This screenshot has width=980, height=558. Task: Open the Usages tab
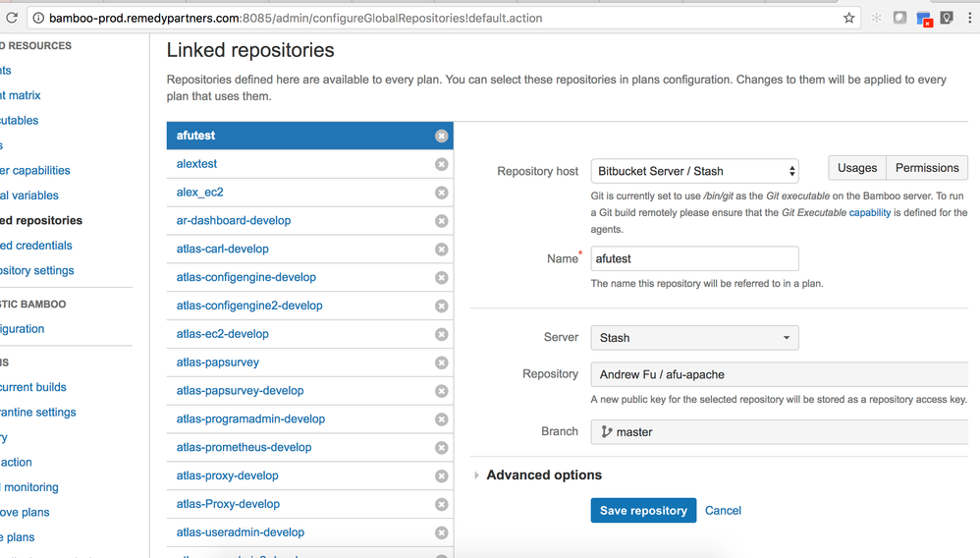(x=857, y=168)
